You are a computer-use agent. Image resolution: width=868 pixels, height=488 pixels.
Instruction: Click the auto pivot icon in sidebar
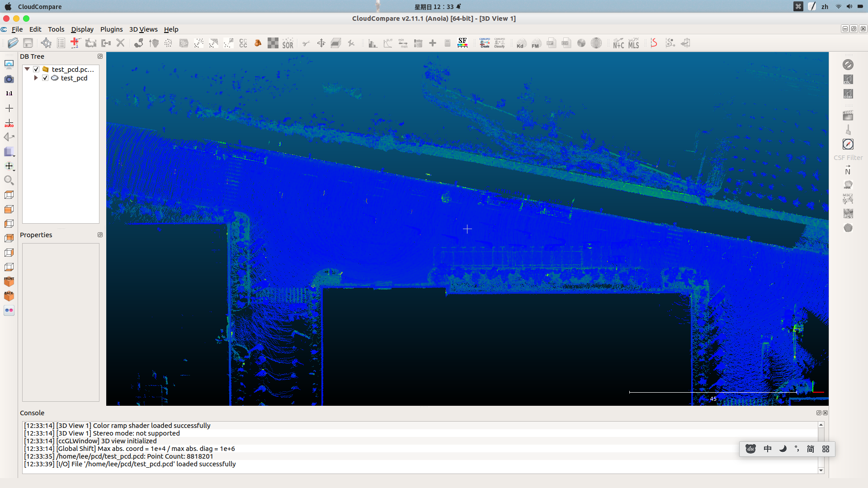9,123
